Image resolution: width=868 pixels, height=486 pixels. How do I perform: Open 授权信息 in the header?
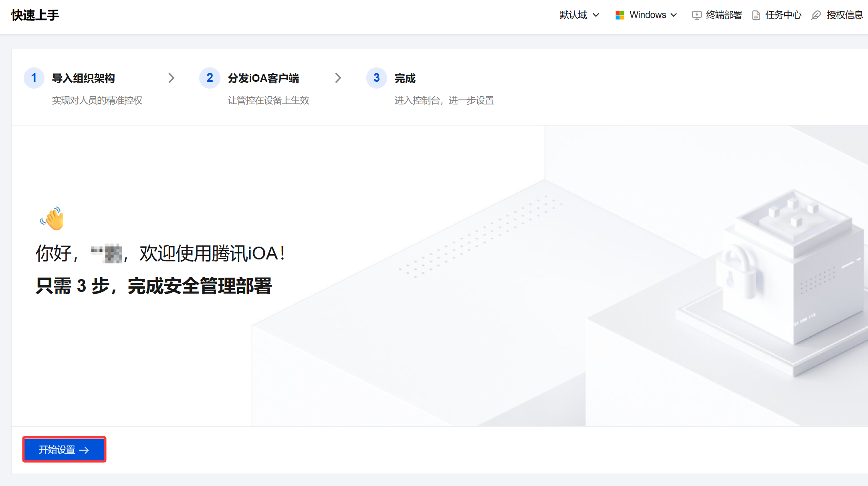pos(844,15)
